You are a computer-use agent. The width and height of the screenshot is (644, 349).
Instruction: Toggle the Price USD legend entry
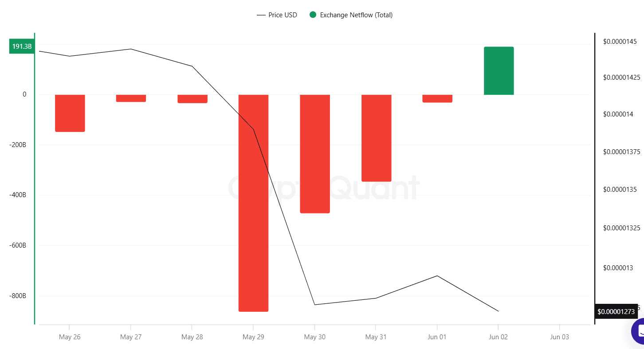point(277,15)
